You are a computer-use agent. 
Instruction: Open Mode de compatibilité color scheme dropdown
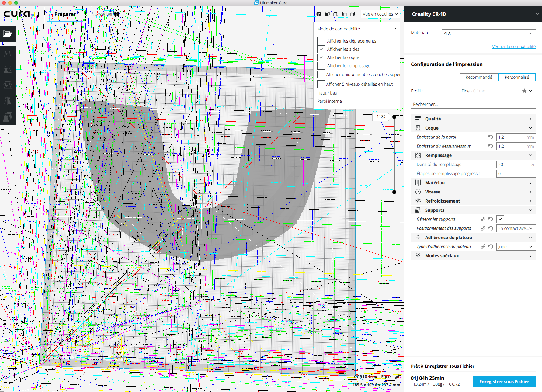pyautogui.click(x=356, y=29)
